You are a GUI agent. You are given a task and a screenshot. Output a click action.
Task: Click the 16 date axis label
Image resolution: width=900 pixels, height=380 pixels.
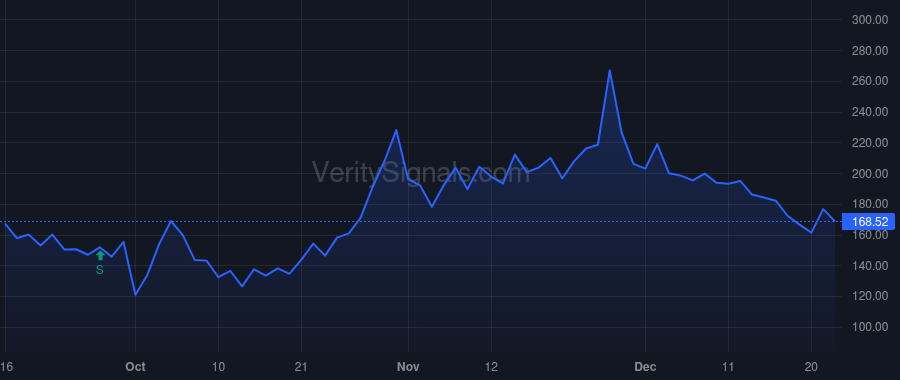coord(6,367)
